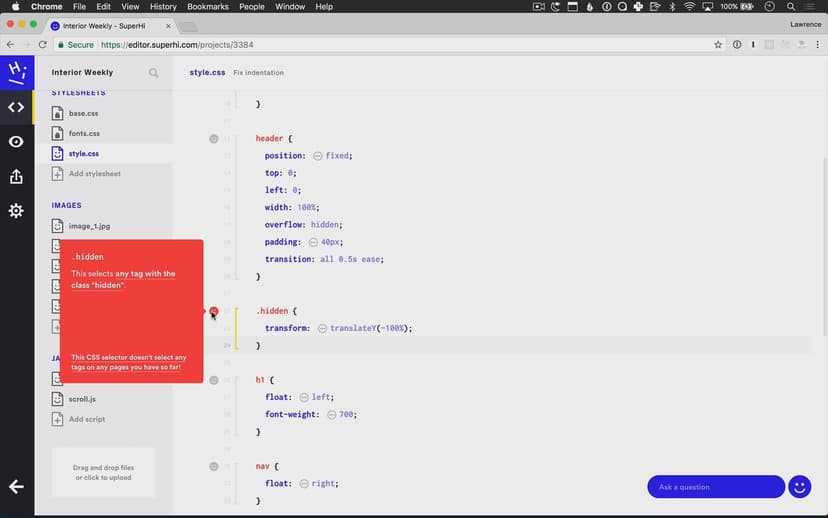The width and height of the screenshot is (828, 518).
Task: Collapse the nav rule marker
Action: pos(214,466)
